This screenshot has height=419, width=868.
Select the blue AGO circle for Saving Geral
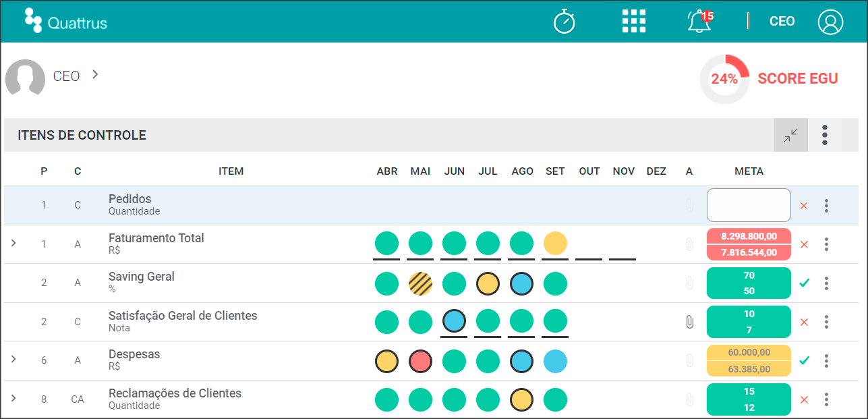point(521,283)
